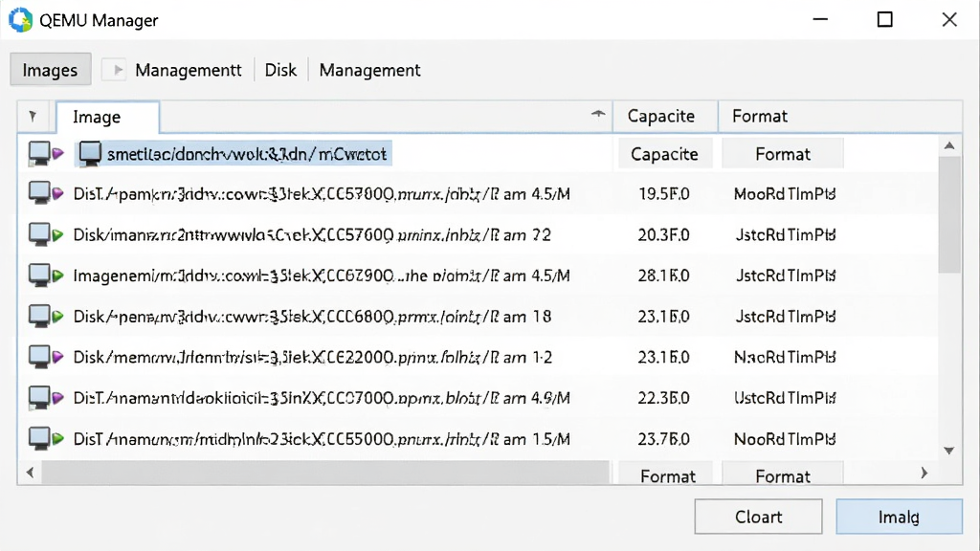The image size is (980, 551).
Task: Click the horizontal scrollbar thumb
Action: pyautogui.click(x=325, y=473)
